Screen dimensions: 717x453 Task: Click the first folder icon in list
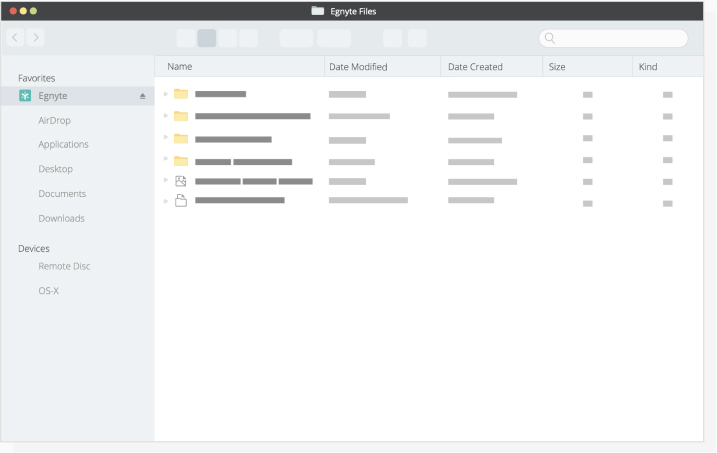point(181,94)
